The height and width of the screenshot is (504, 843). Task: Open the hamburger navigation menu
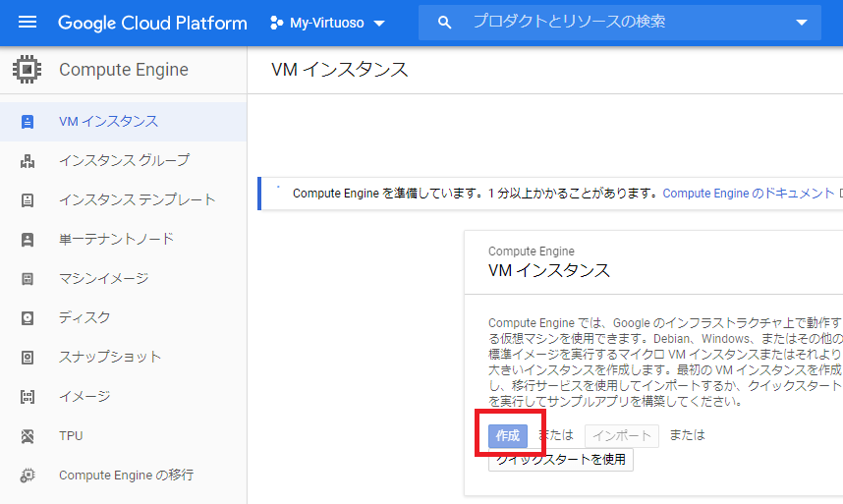point(28,22)
